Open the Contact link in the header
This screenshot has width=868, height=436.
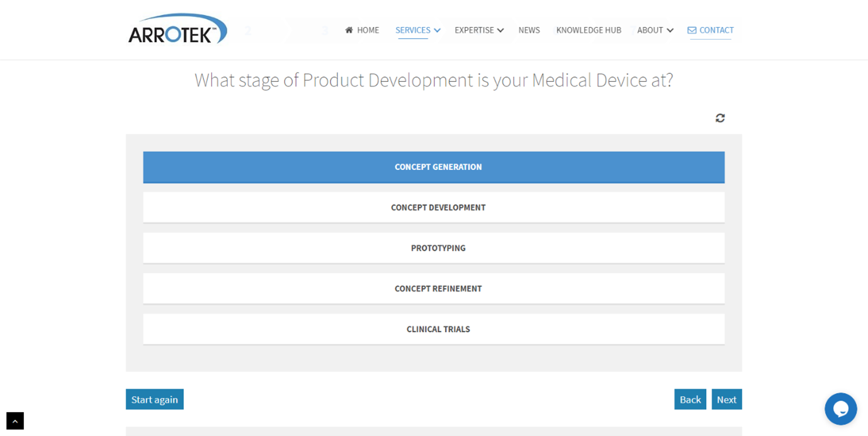tap(716, 30)
